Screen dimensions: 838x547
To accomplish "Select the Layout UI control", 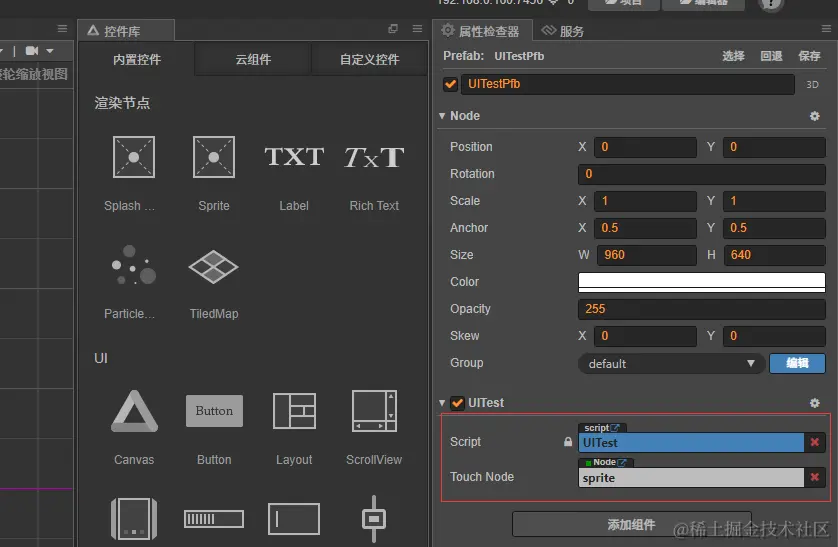I will pyautogui.click(x=294, y=411).
